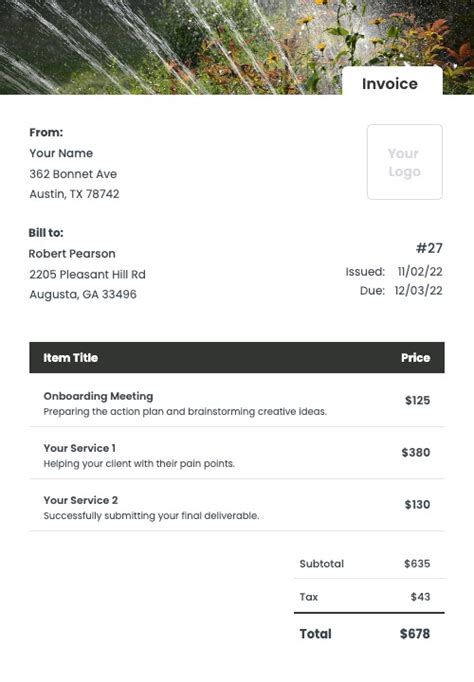Click the Price column header

415,358
